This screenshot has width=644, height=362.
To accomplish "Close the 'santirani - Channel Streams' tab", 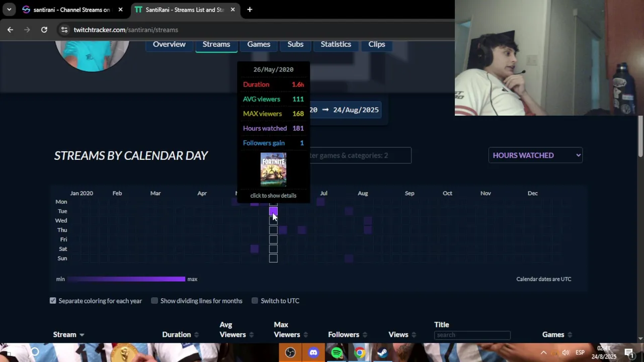I will [x=120, y=10].
